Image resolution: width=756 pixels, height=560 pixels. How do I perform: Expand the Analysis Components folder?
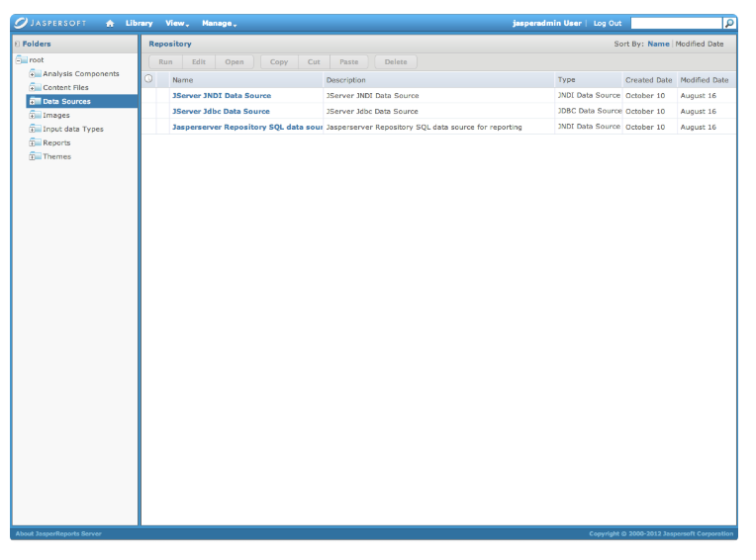[33, 74]
